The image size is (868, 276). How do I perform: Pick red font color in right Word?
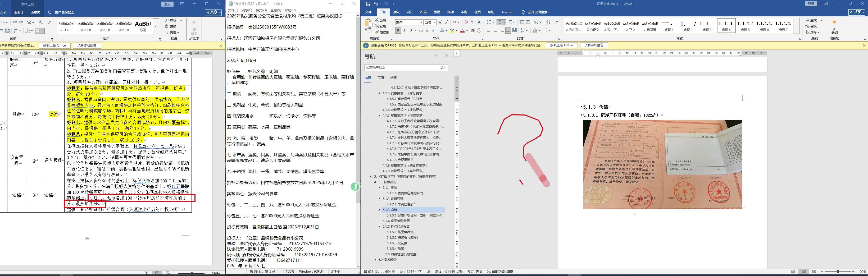[462, 31]
